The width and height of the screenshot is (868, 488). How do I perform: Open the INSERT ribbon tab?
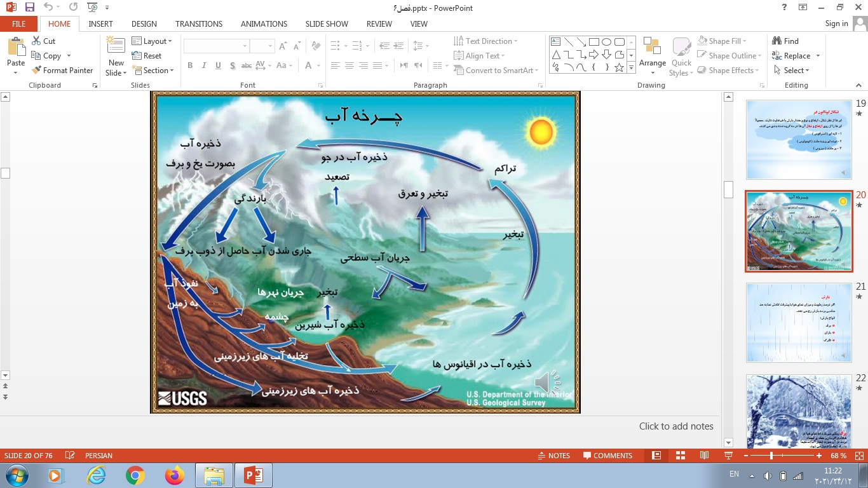[100, 24]
